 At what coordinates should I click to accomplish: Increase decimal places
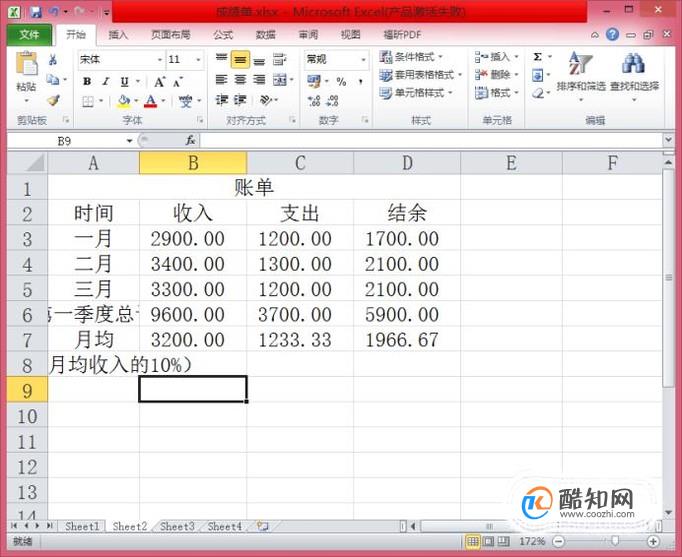click(314, 101)
